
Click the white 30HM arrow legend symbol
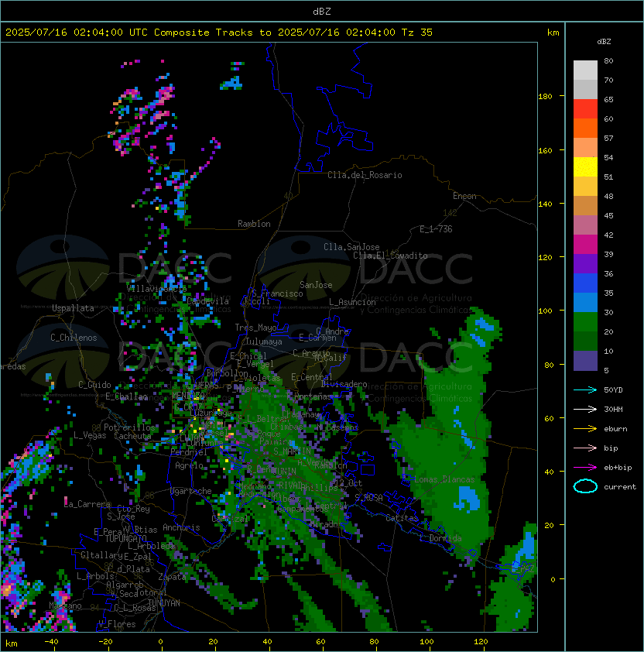click(585, 409)
